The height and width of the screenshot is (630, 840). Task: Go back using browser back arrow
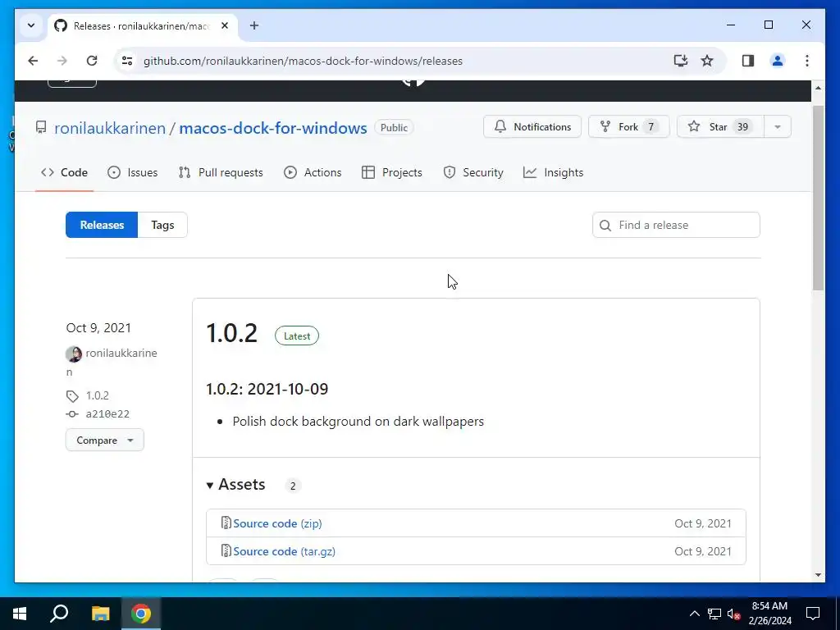(33, 61)
